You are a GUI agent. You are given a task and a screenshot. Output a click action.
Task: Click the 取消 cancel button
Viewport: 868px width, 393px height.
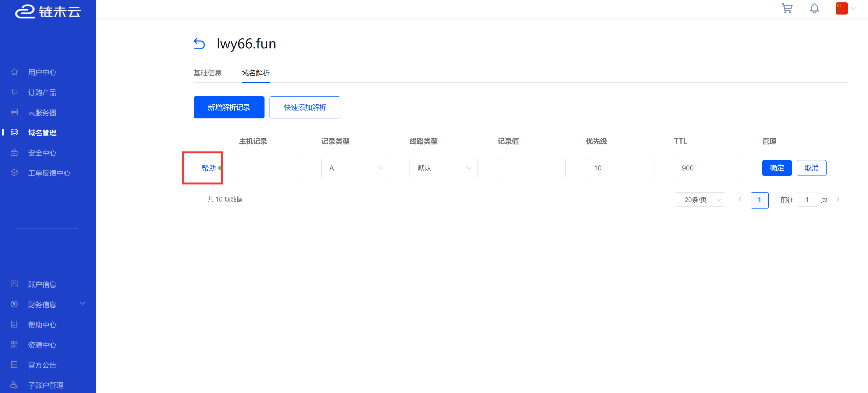(x=811, y=168)
